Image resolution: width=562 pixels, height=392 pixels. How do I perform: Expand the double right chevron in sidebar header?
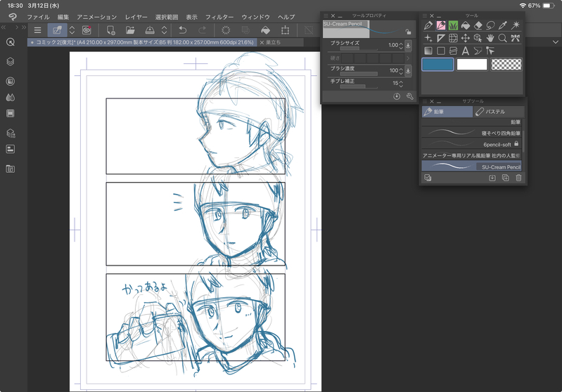coord(24,27)
